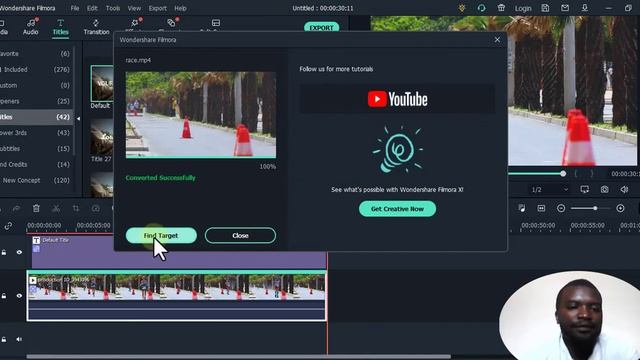Open the 1/2 preview quality dropdown
The image size is (640, 360).
549,189
